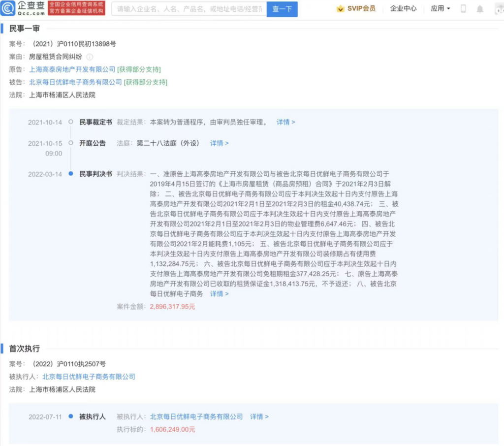Image resolution: width=504 pixels, height=446 pixels.
Task: Select the 民事裁定书 timeline marker
Action: [71, 122]
